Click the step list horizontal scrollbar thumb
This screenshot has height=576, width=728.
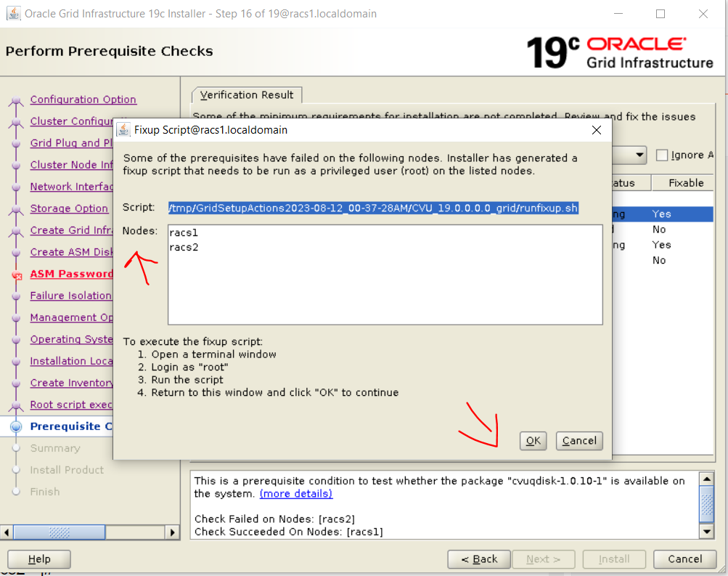pyautogui.click(x=60, y=532)
